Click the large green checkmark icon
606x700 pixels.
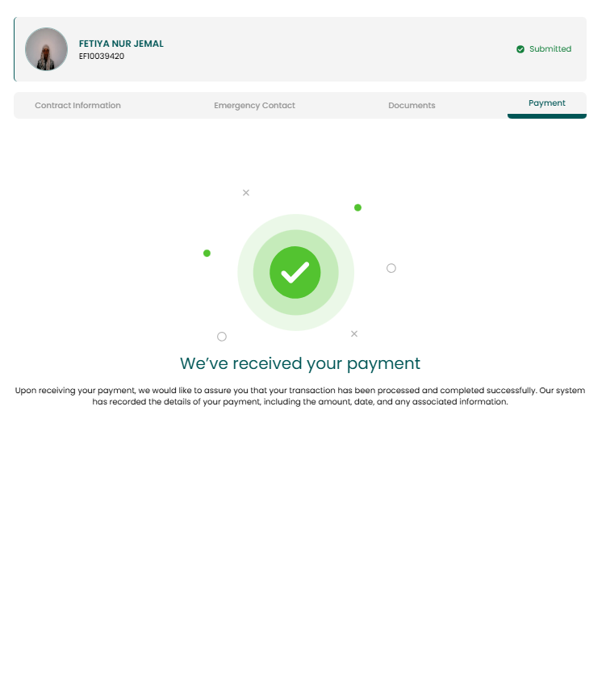coord(295,272)
